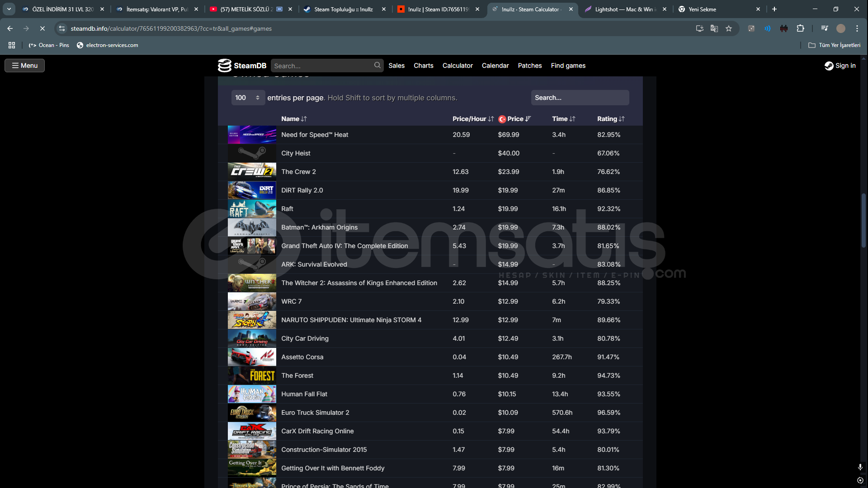Click the table Search filter field
This screenshot has height=488, width=868.
[580, 98]
